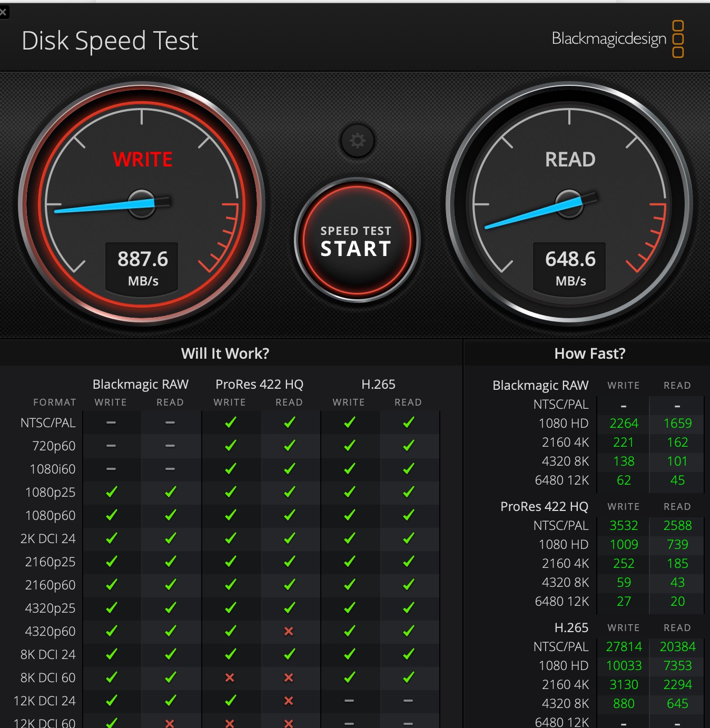Click Blackmagic RAW read dash for 720p60
The height and width of the screenshot is (728, 710).
170,446
